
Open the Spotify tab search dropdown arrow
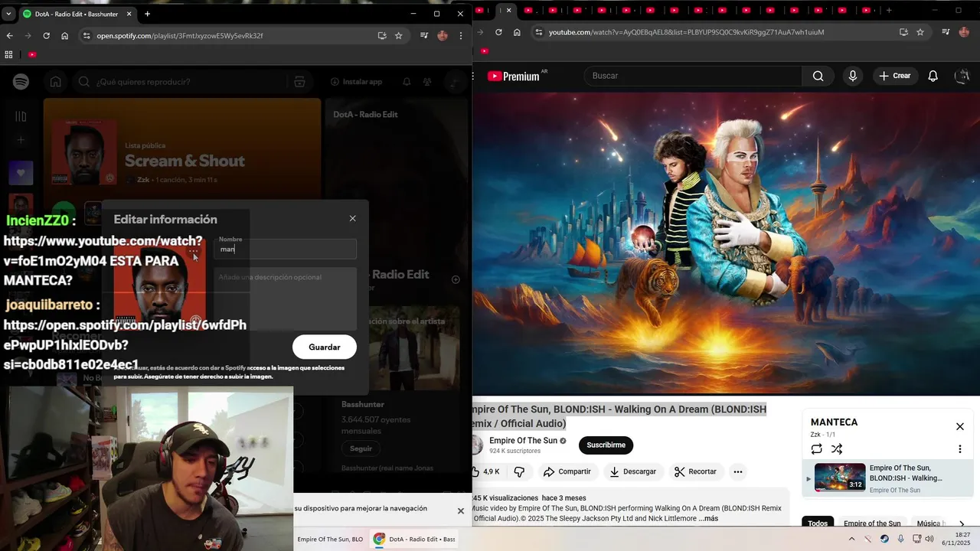8,14
